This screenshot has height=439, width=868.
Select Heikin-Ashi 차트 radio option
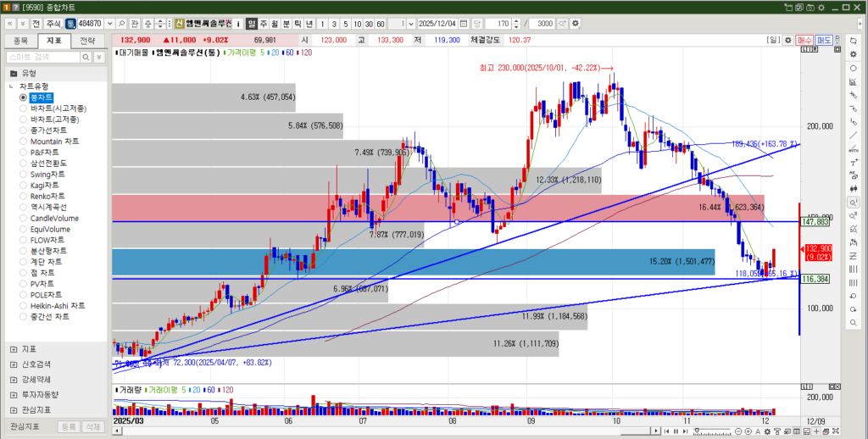24,306
